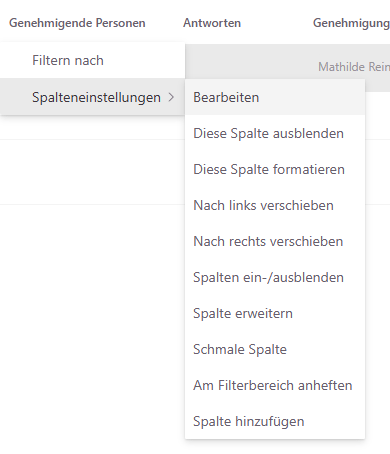Click the Antworten column header

tap(212, 23)
